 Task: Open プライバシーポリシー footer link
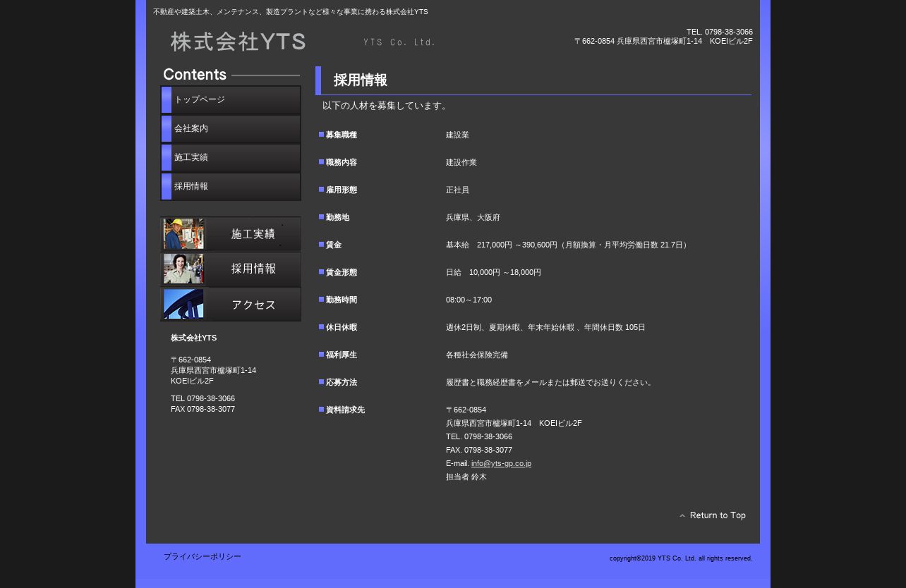(x=203, y=557)
